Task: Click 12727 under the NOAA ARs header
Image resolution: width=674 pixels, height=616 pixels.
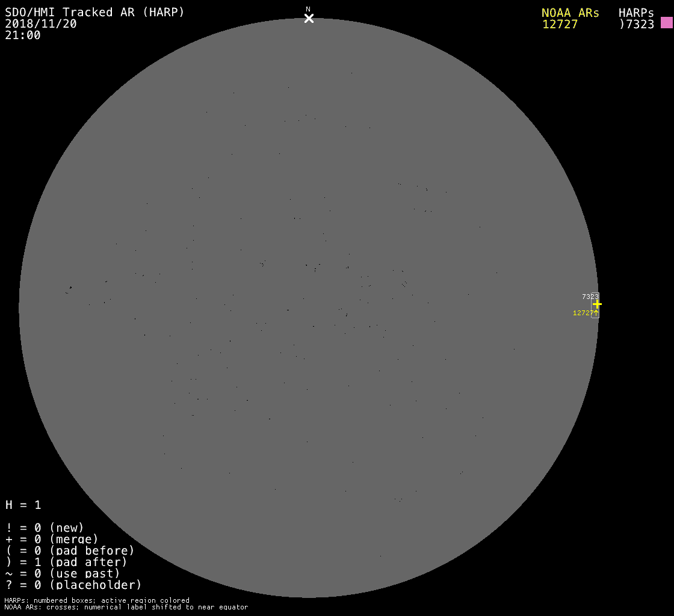Action: click(x=560, y=25)
